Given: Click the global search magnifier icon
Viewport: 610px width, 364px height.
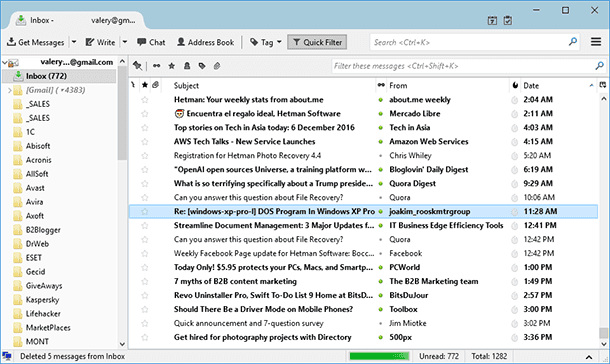Looking at the screenshot, I should [x=573, y=42].
